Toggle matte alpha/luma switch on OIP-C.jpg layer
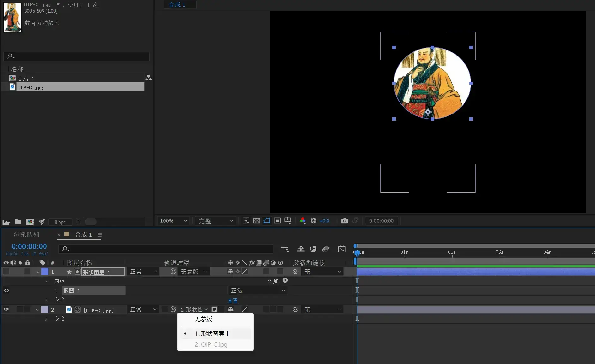Screen dimensions: 595x364 click(214, 309)
